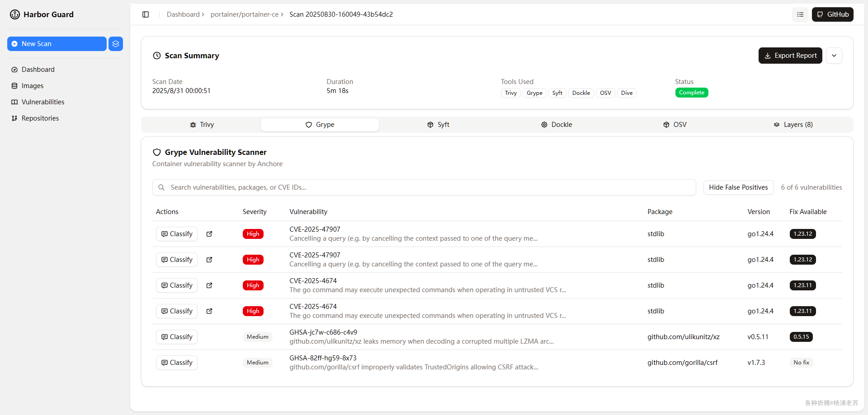Click the Trivy tool badge

[x=511, y=93]
